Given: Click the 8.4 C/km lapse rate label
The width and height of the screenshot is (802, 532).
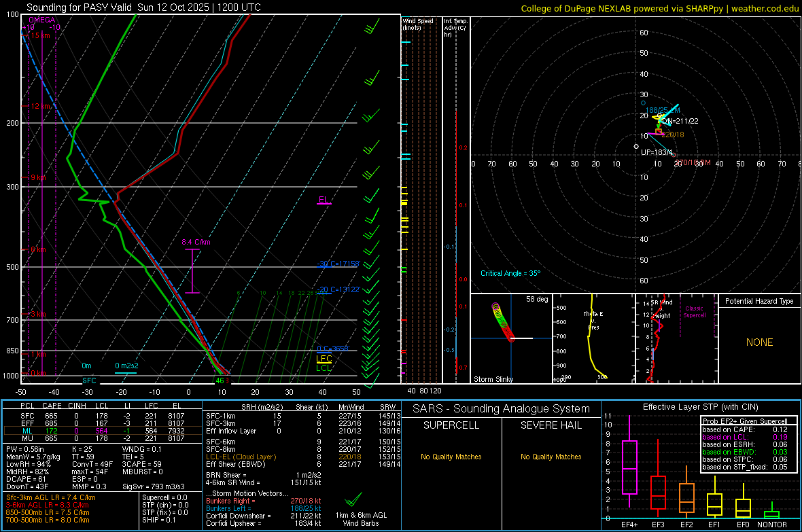Looking at the screenshot, I should 196,242.
